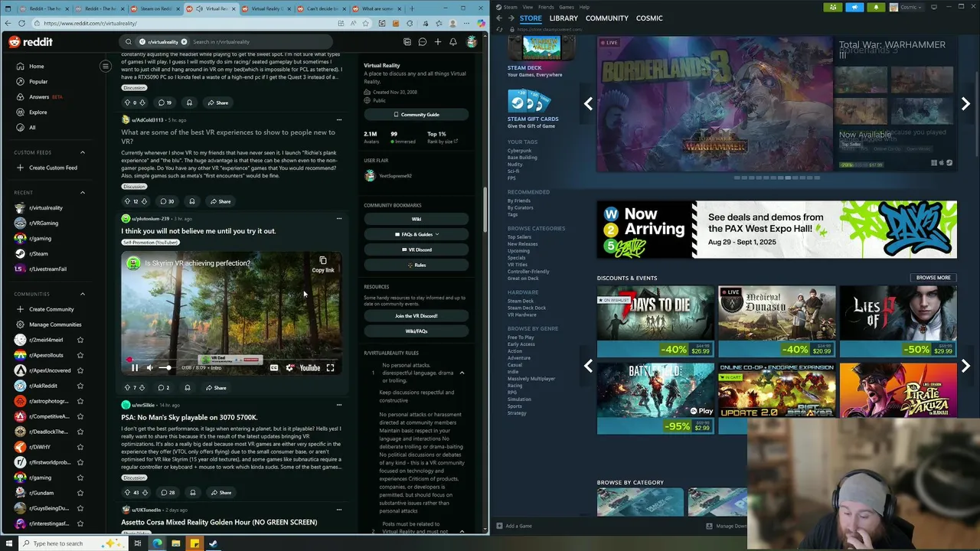
Task: Favorite r/Gundam community star
Action: (x=80, y=493)
